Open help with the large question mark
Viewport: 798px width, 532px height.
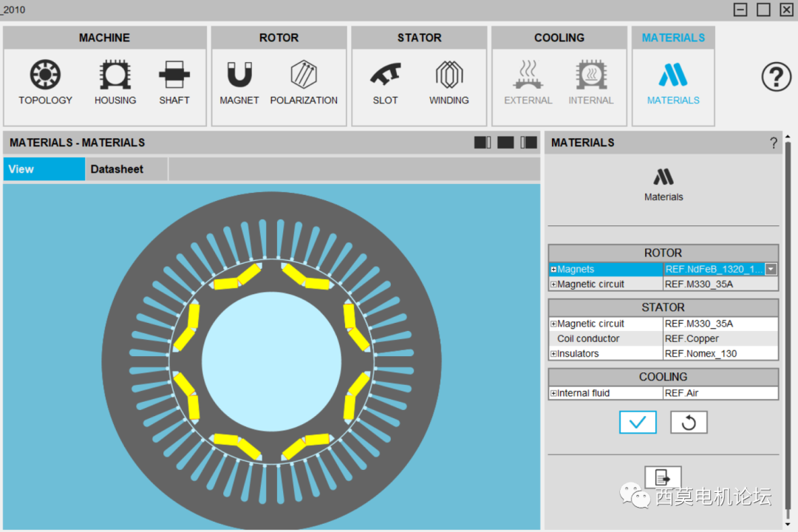tap(776, 77)
